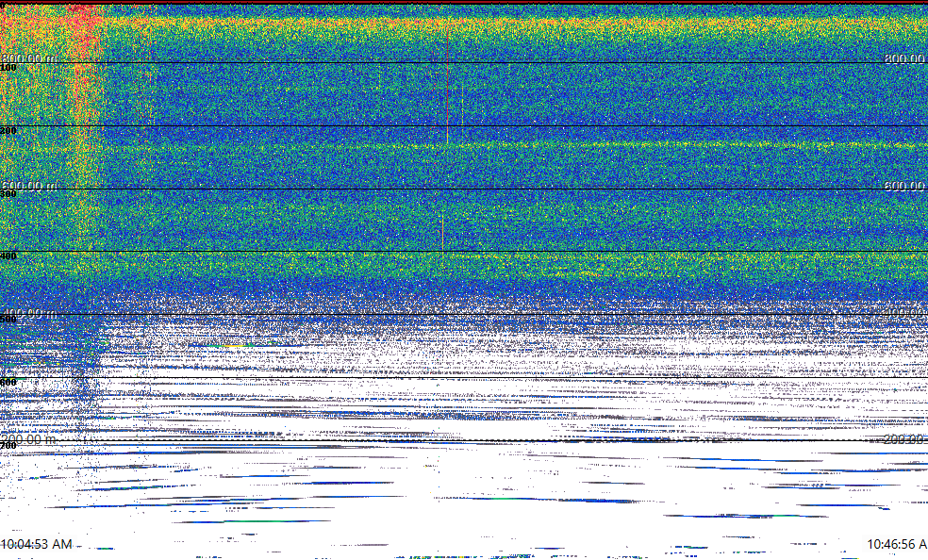Click the '300' depth grid label

[x=8, y=193]
